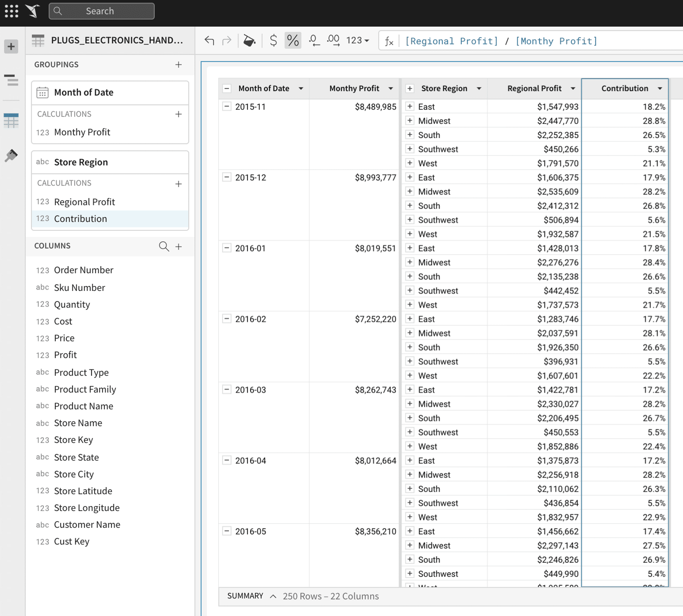Collapse the 2015-11 month group
Screen dimensions: 683x616
[227, 107]
